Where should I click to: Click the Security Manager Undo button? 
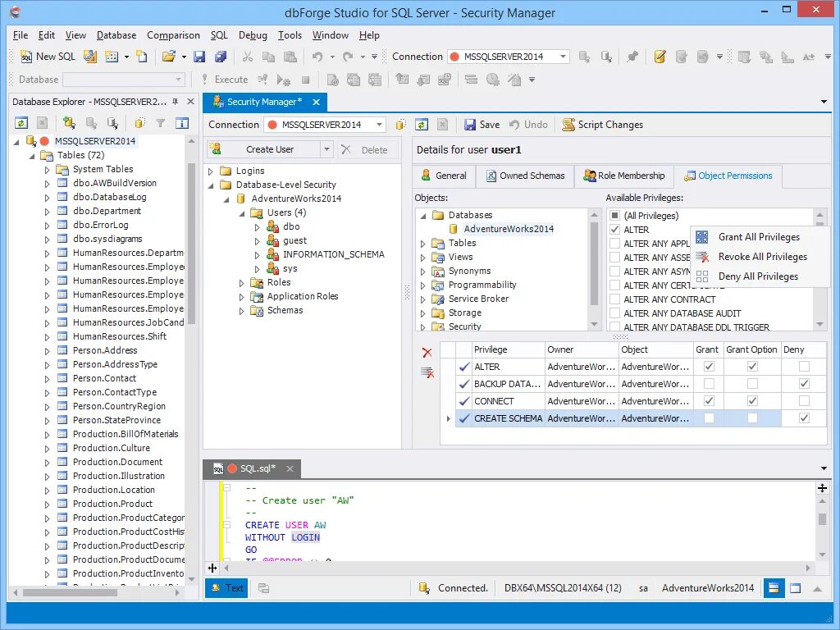(528, 125)
